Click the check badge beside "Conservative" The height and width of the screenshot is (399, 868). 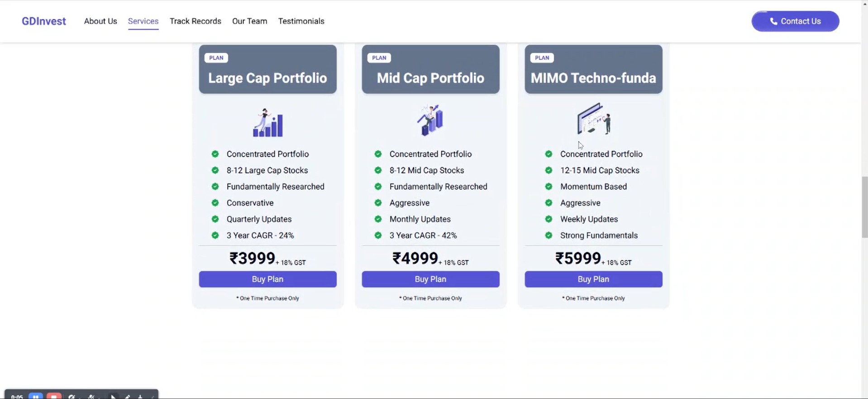click(x=215, y=202)
